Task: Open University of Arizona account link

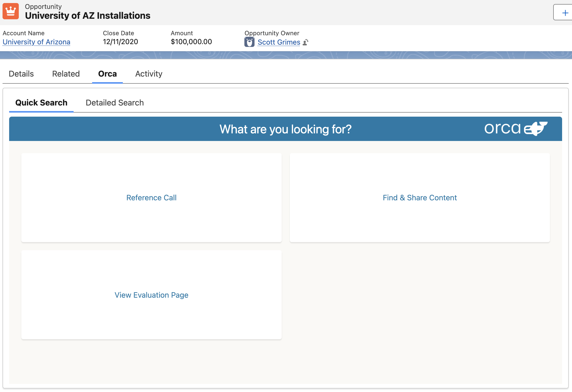Action: pos(36,42)
